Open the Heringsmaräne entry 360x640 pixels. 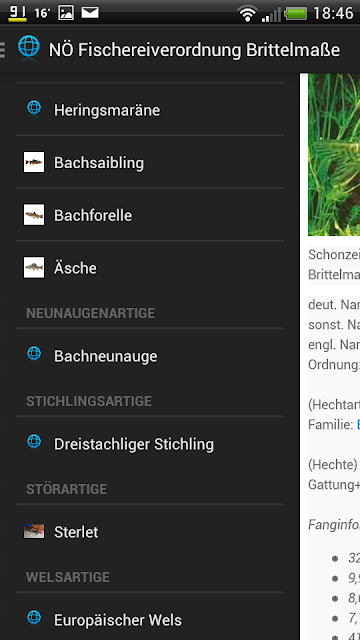150,110
